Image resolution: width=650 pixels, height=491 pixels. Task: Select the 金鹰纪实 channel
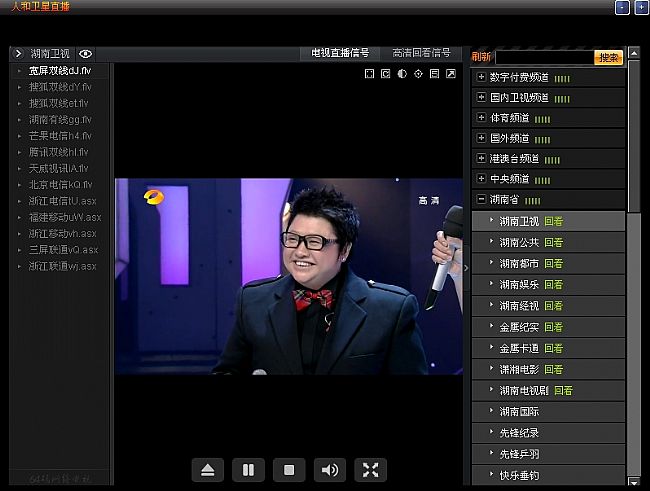click(519, 327)
